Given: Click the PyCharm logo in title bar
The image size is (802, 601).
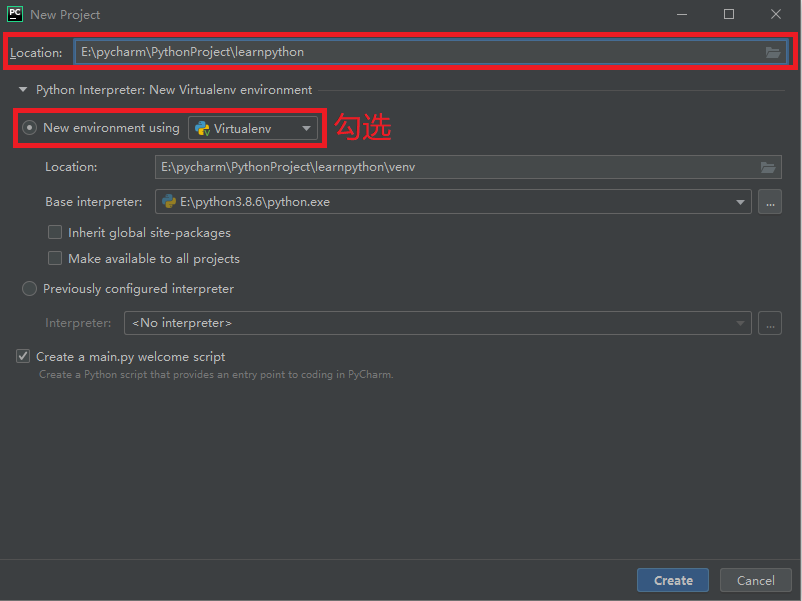Looking at the screenshot, I should point(15,14).
